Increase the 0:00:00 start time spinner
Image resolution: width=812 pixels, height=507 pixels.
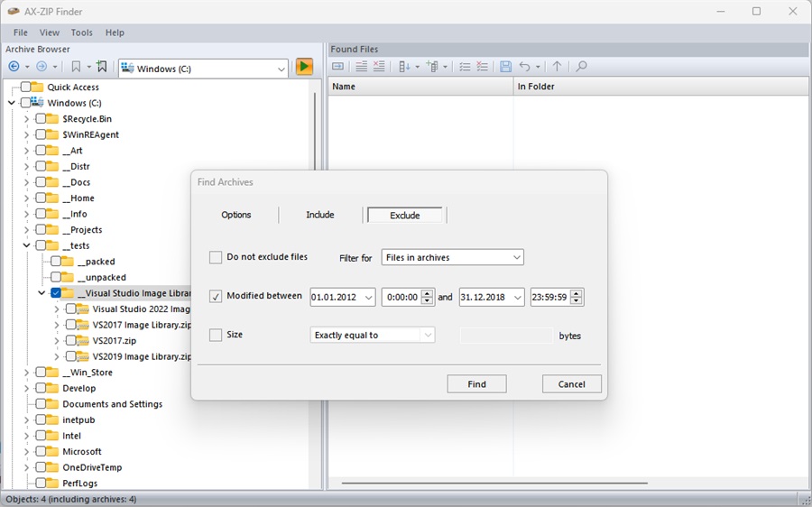pyautogui.click(x=428, y=293)
